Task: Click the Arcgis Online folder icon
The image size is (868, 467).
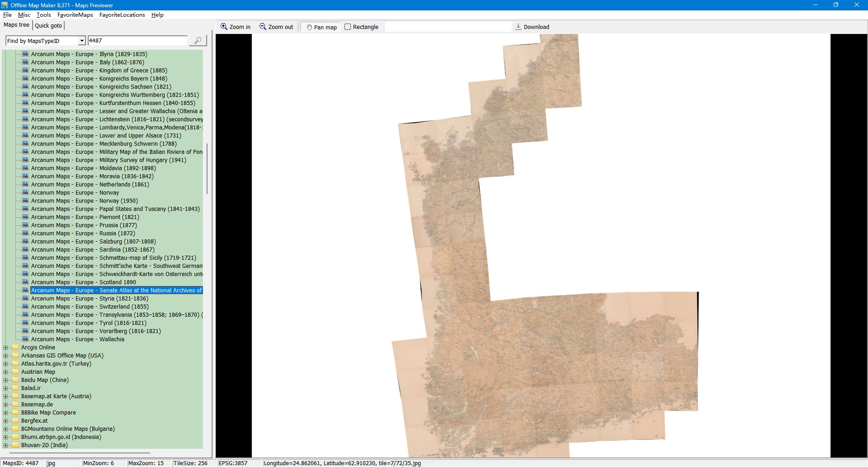Action: (15, 348)
